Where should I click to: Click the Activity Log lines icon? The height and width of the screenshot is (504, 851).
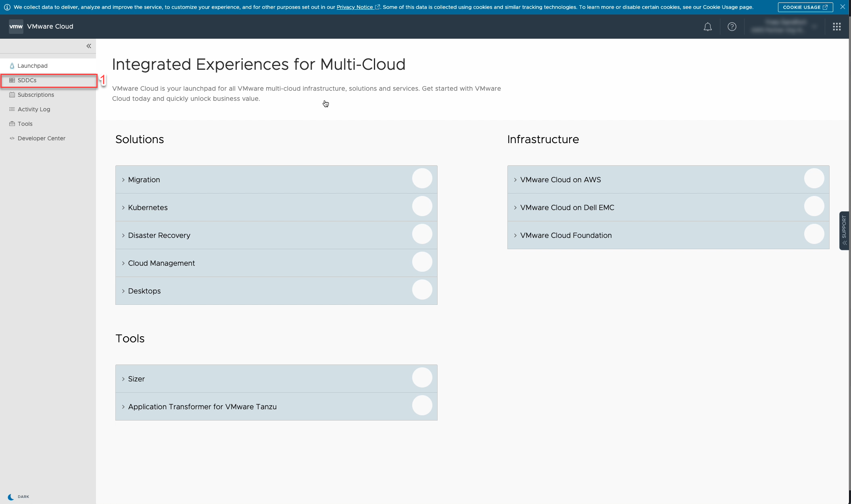coord(12,109)
